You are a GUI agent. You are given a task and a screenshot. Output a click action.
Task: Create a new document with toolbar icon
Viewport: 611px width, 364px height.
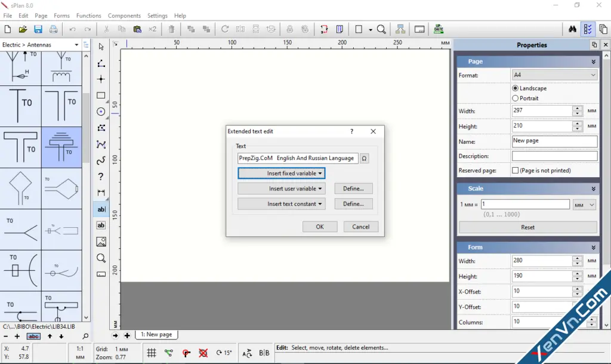[7, 29]
